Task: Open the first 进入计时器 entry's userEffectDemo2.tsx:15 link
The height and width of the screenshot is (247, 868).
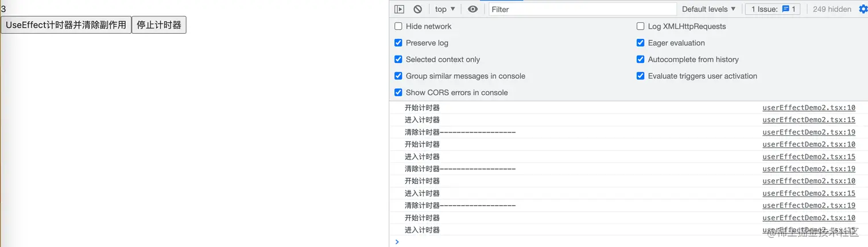Action: coord(809,120)
